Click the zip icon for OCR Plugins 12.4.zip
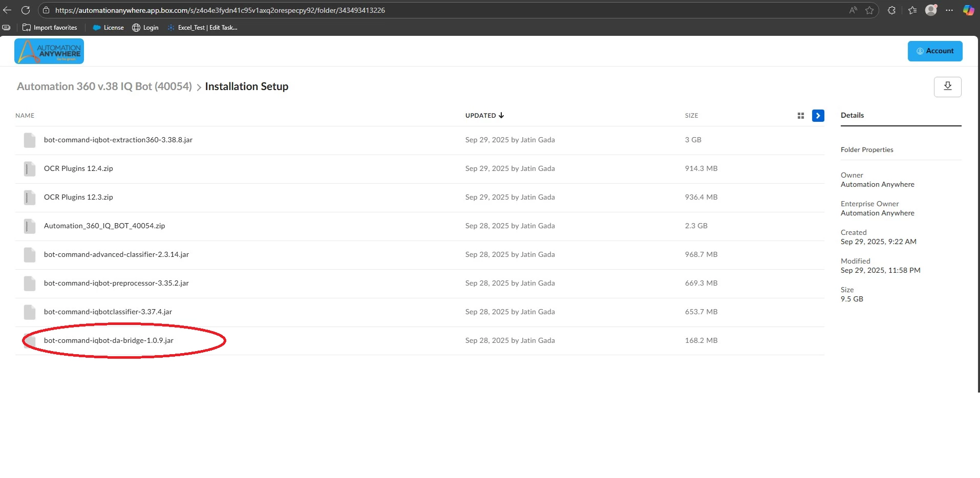Image resolution: width=980 pixels, height=478 pixels. tap(30, 169)
